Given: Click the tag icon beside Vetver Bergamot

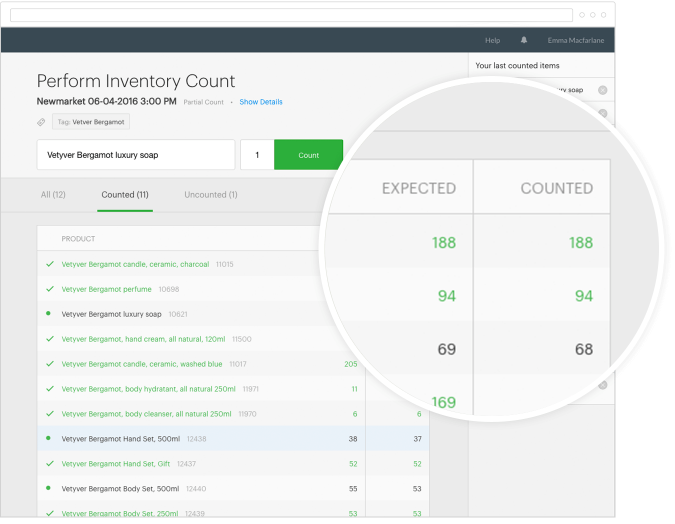Looking at the screenshot, I should 41,122.
